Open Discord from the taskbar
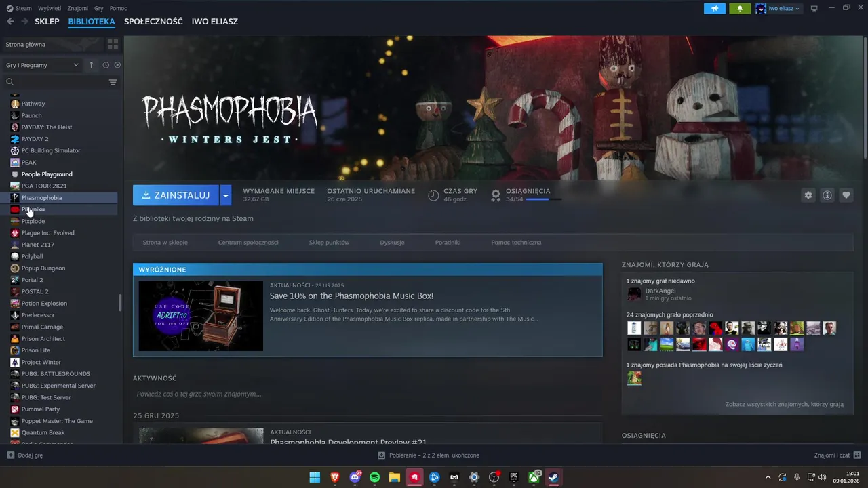 [355, 477]
